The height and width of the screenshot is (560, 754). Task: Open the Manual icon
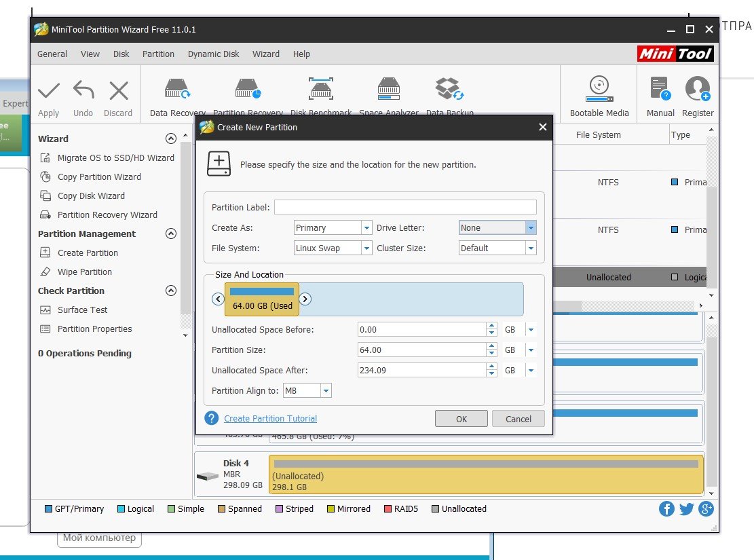pyautogui.click(x=660, y=88)
